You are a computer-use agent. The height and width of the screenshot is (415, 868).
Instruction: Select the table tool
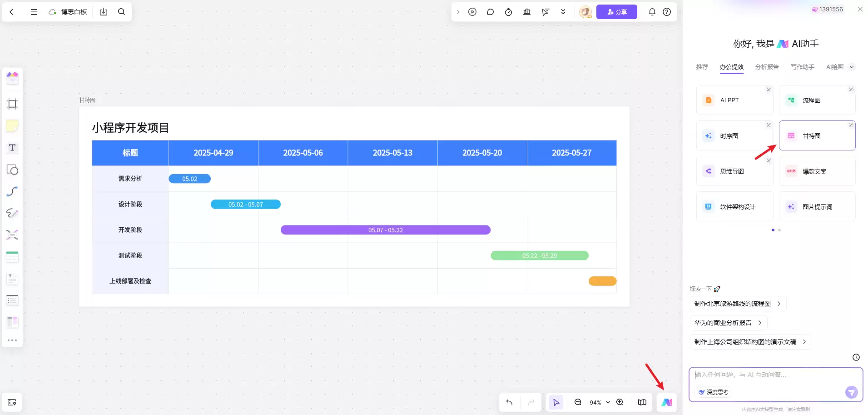point(12,257)
